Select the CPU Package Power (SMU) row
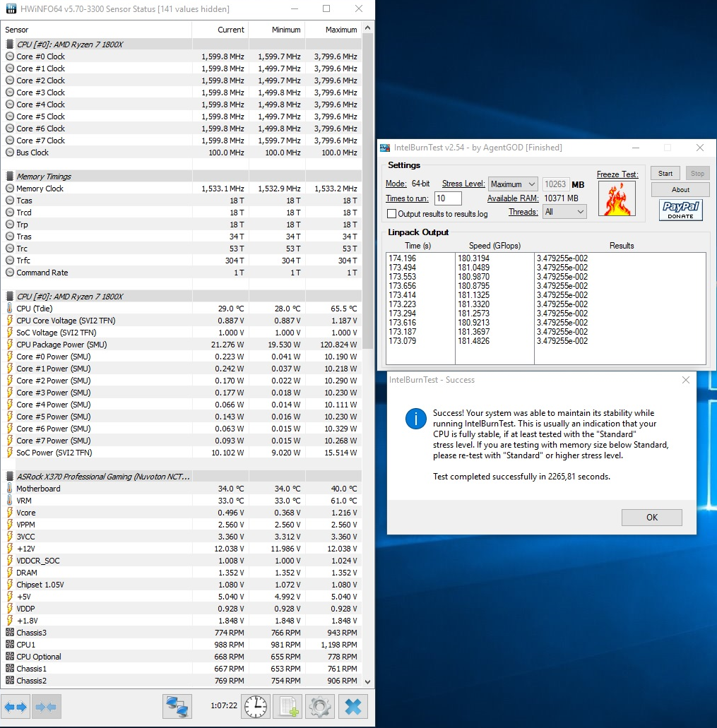This screenshot has width=717, height=728. click(x=182, y=345)
